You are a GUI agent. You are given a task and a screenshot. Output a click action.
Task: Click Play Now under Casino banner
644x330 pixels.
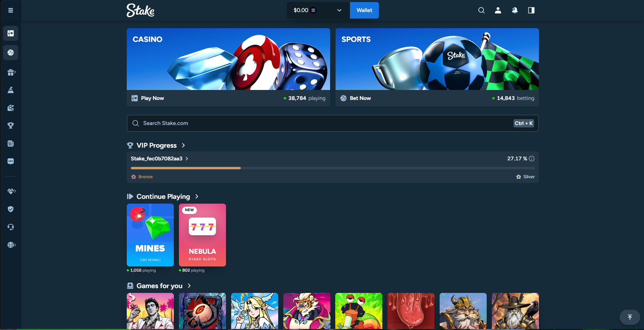152,98
